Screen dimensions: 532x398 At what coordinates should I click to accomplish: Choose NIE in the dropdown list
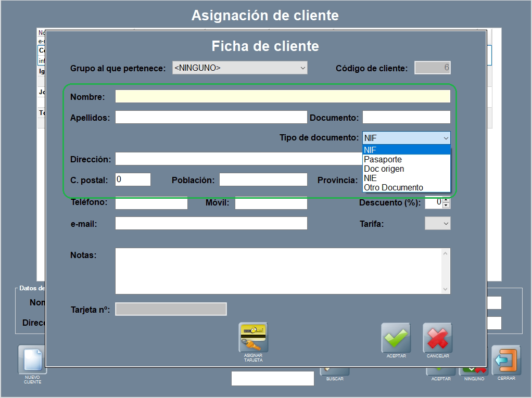(371, 178)
